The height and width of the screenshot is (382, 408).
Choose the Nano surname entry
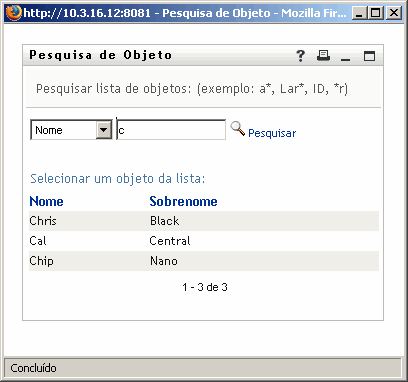pyautogui.click(x=164, y=261)
